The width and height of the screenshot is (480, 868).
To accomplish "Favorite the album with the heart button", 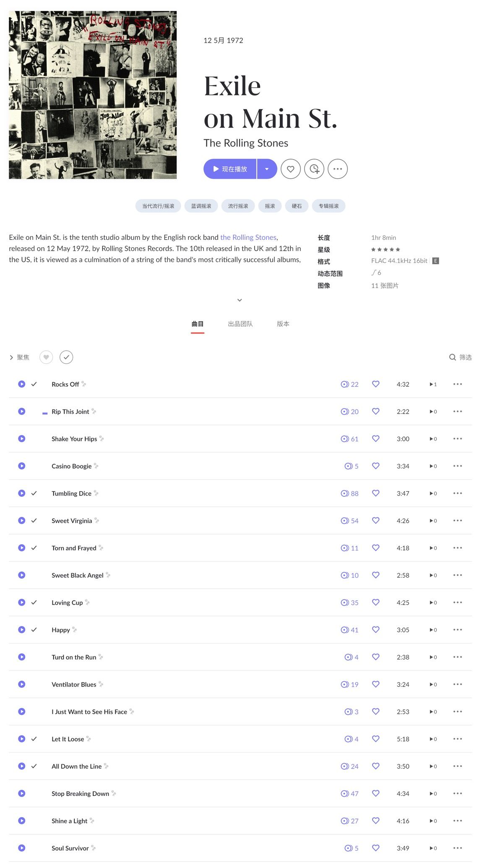I will (x=291, y=169).
